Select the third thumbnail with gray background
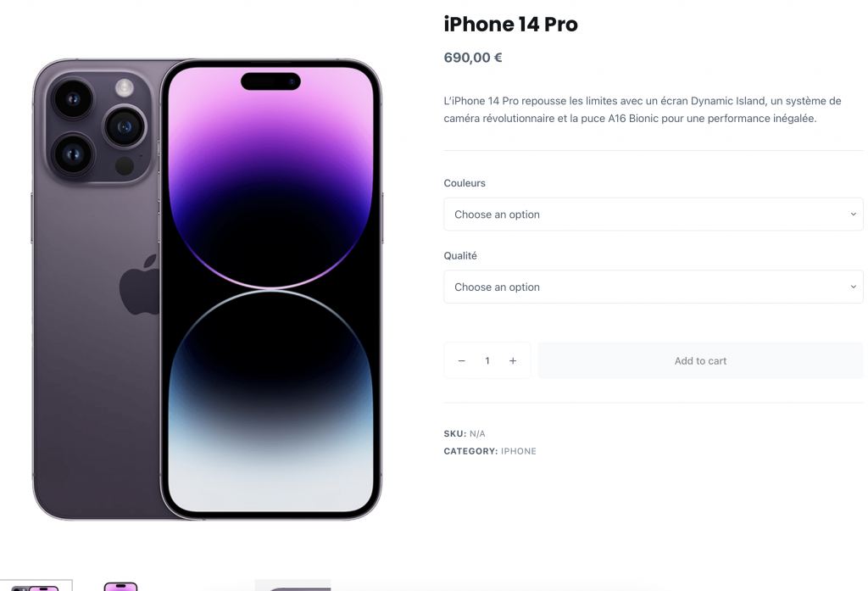The image size is (868, 591). coord(292,585)
